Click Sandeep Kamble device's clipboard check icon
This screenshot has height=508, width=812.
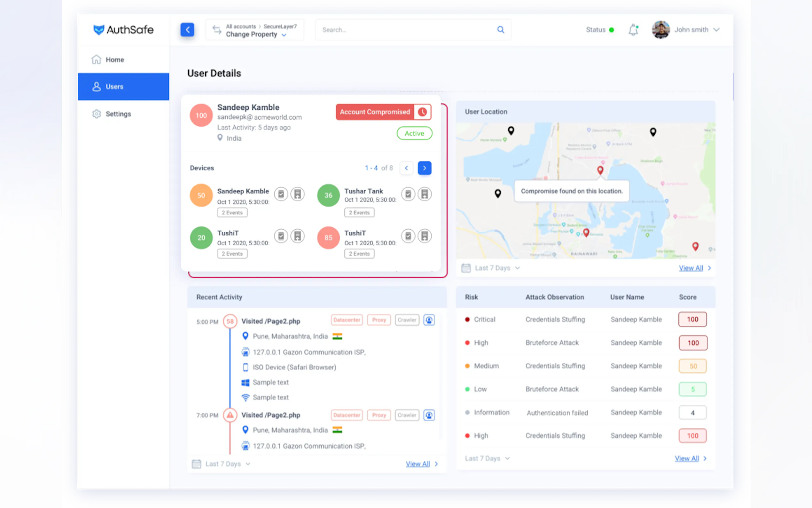[x=281, y=194]
